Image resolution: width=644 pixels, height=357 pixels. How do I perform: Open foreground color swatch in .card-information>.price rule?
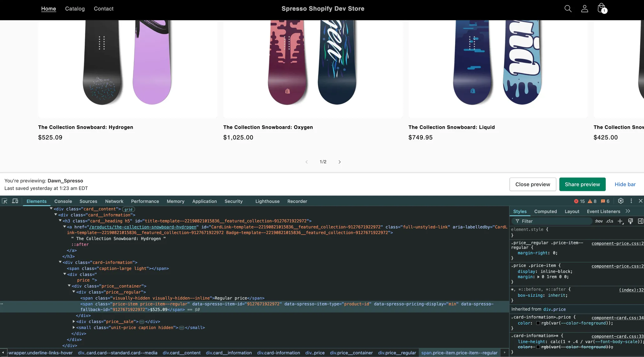coord(538,323)
